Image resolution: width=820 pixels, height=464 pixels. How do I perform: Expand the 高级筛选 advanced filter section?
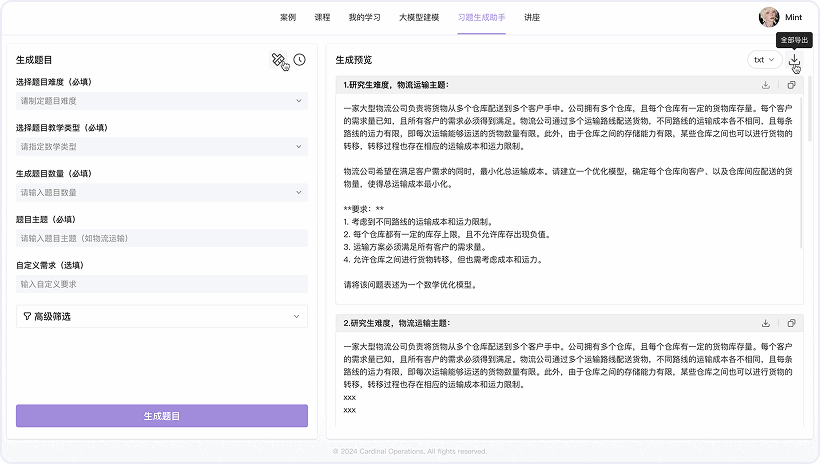pyautogui.click(x=162, y=316)
